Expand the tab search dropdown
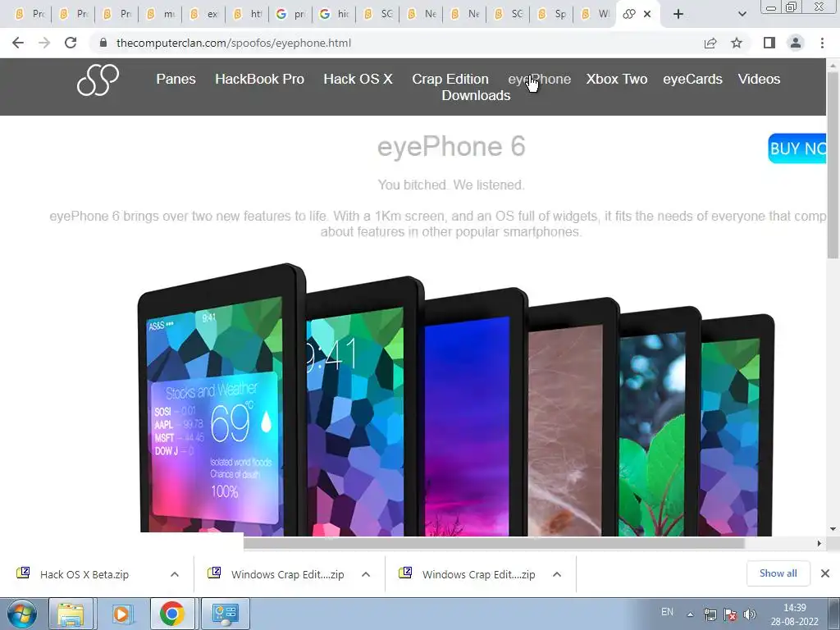This screenshot has height=630, width=840. pyautogui.click(x=742, y=14)
